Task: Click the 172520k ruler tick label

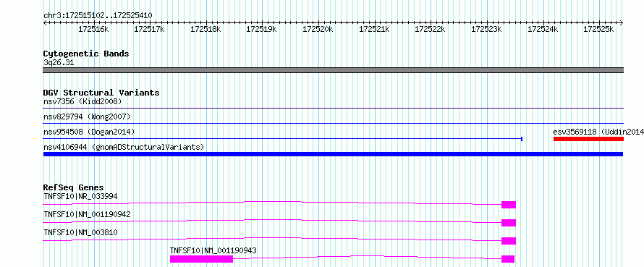Action: [x=318, y=29]
